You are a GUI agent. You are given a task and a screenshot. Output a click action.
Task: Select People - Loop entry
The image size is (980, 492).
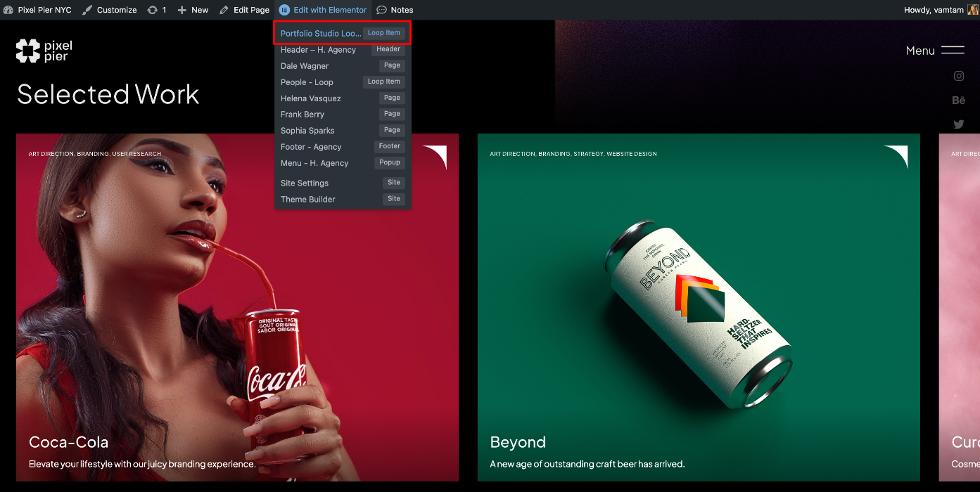pyautogui.click(x=343, y=82)
